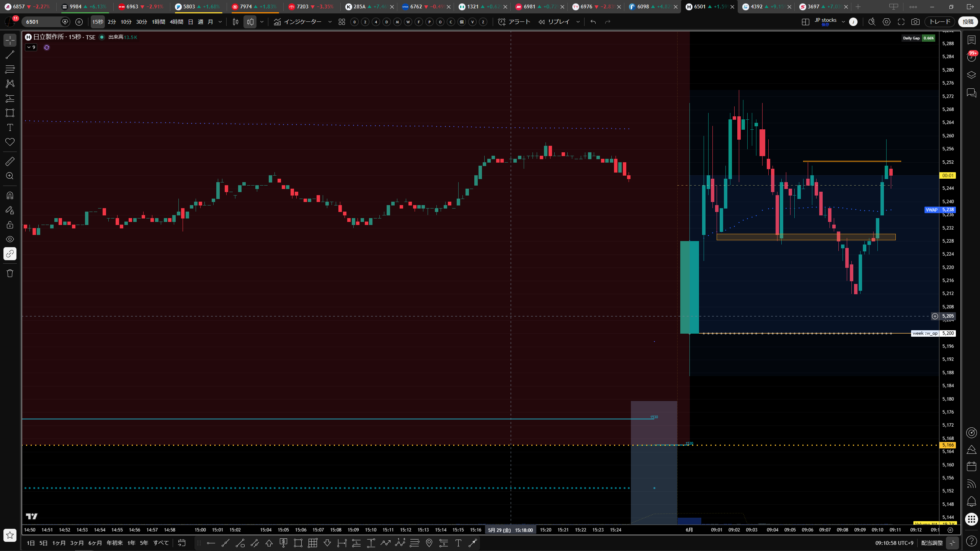980x551 pixels.
Task: Open the economic calendar panel icon
Action: click(x=971, y=466)
